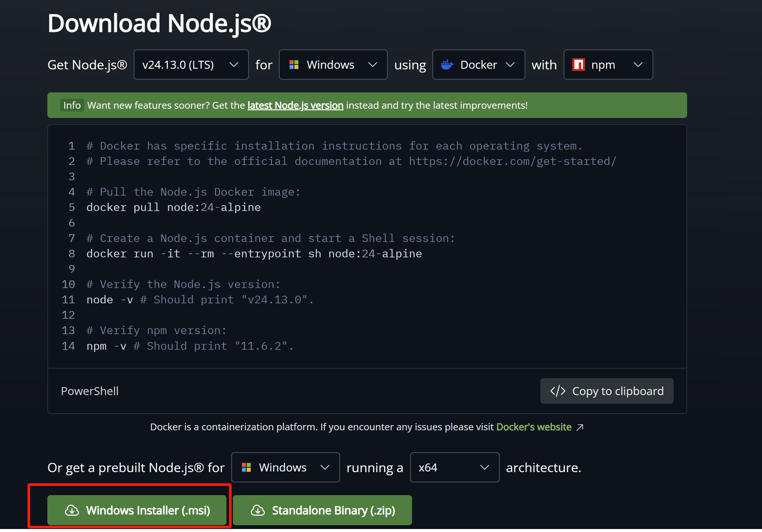The width and height of the screenshot is (762, 532).
Task: Open the Node.js version dropdown v24.13.0 (LTS)
Action: (x=191, y=65)
